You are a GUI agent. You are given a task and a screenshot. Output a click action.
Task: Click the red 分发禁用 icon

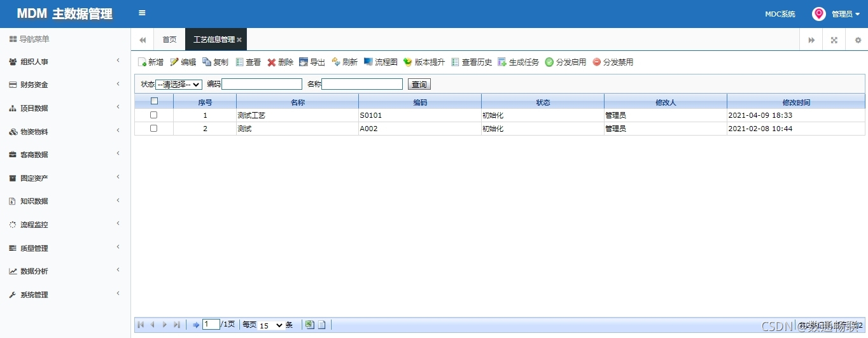point(596,62)
